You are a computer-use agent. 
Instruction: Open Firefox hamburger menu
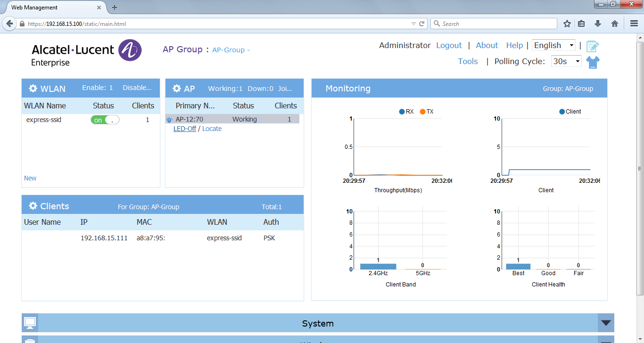[634, 24]
